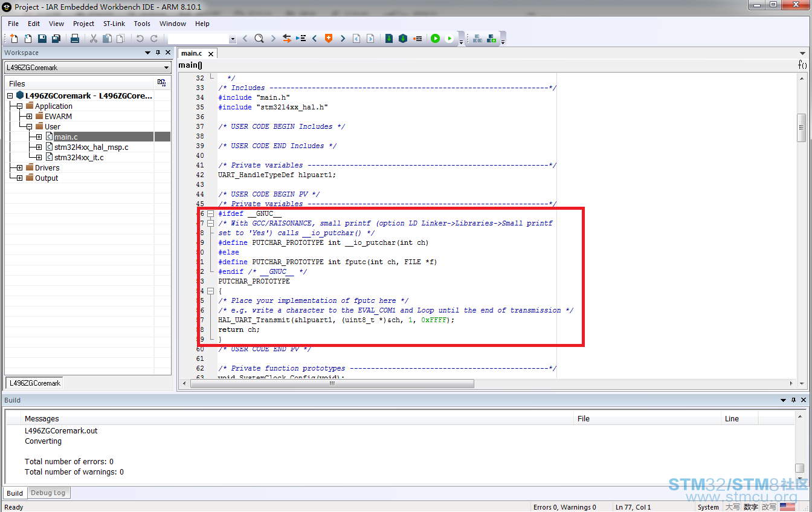Toggle breakpoint toolbar icon
The image size is (812, 512).
(x=417, y=39)
